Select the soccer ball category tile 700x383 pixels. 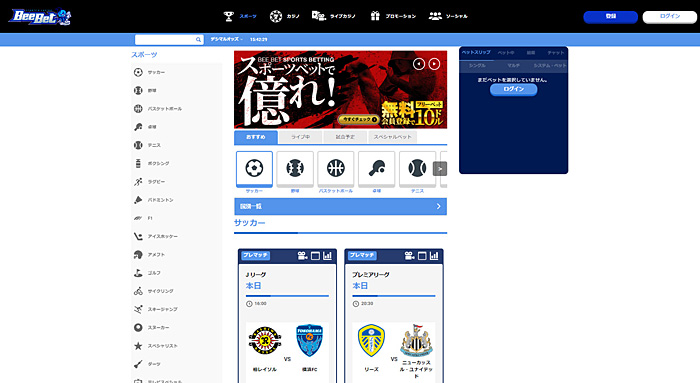(x=254, y=169)
